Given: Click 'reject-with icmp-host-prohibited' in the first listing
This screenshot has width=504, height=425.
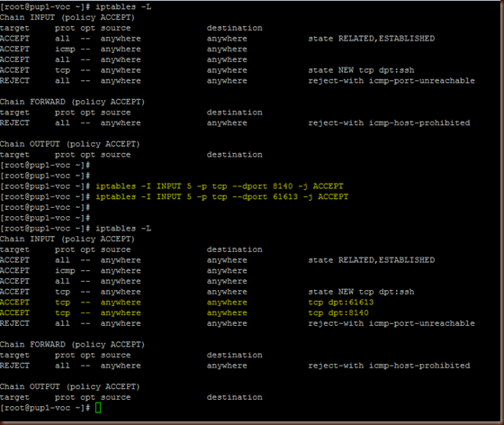Looking at the screenshot, I should pyautogui.click(x=389, y=122).
